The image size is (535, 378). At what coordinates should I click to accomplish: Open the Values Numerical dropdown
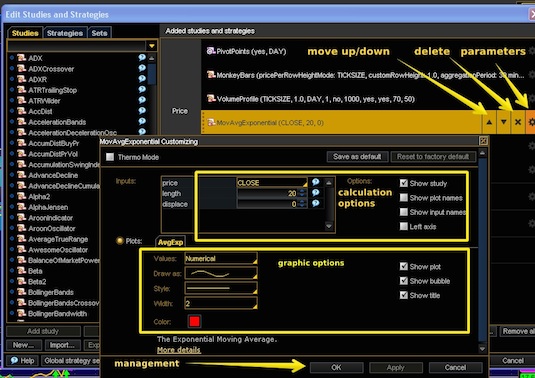221,259
